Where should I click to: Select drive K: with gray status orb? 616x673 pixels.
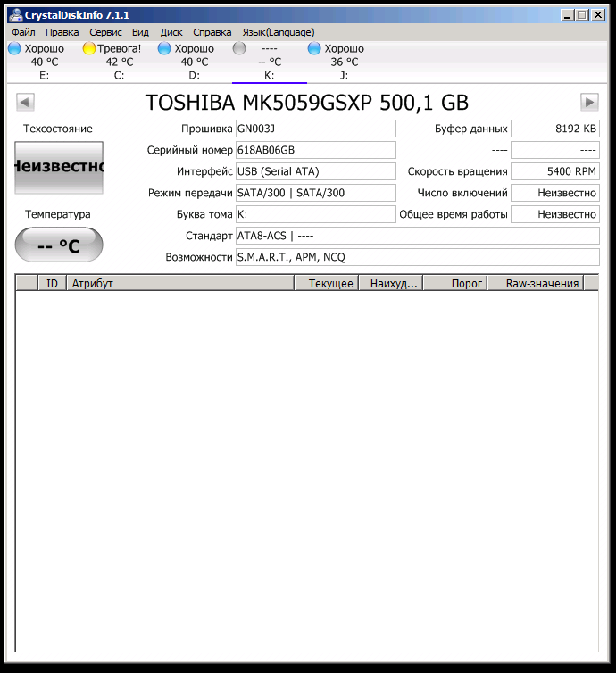tap(269, 62)
